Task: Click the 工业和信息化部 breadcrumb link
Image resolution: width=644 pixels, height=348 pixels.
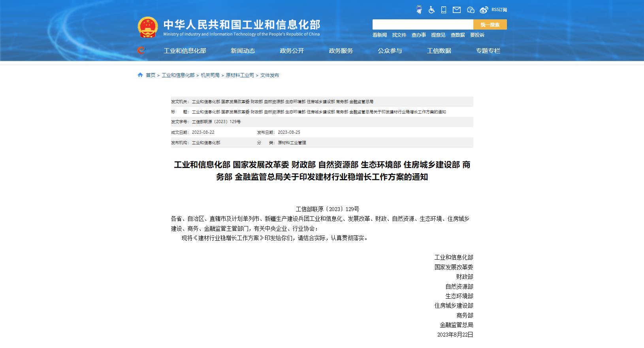Action: [178, 75]
